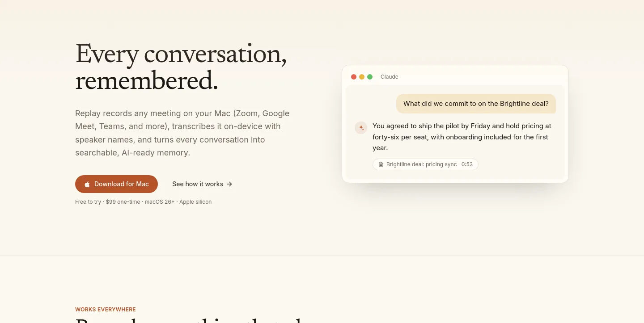Open the See how it works link
Viewport: 644px width, 323px height.
[202, 184]
